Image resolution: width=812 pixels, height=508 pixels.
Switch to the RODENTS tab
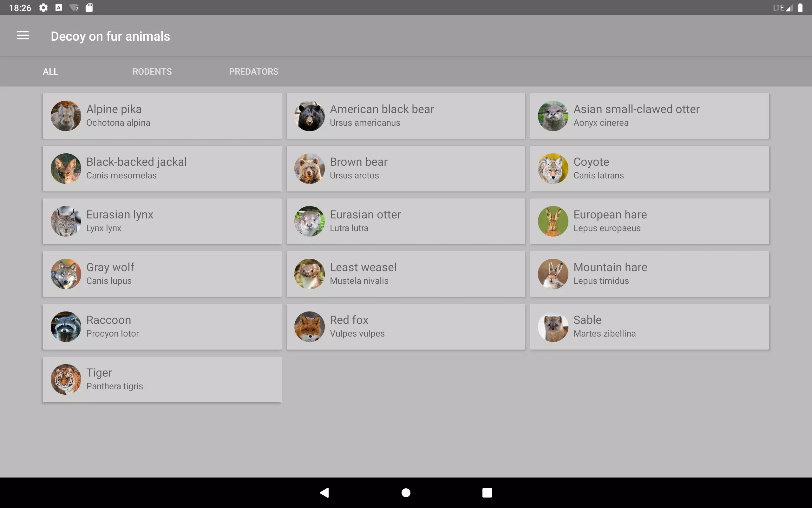(x=152, y=71)
